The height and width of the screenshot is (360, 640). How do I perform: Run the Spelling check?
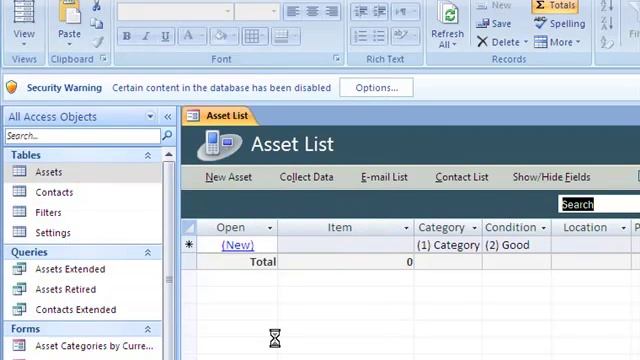(x=560, y=24)
